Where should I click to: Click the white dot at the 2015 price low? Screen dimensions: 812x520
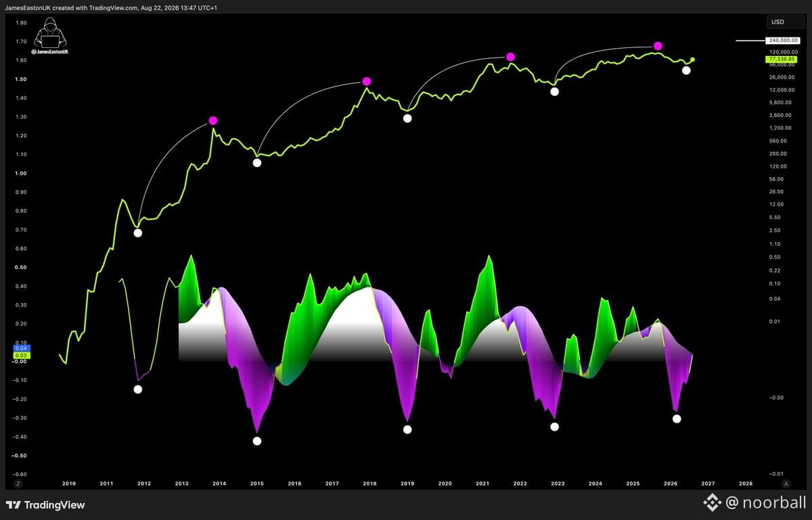(257, 162)
